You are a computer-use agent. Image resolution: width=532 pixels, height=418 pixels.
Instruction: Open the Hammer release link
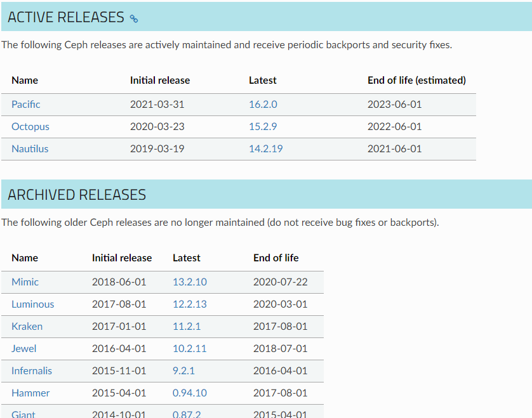(30, 393)
